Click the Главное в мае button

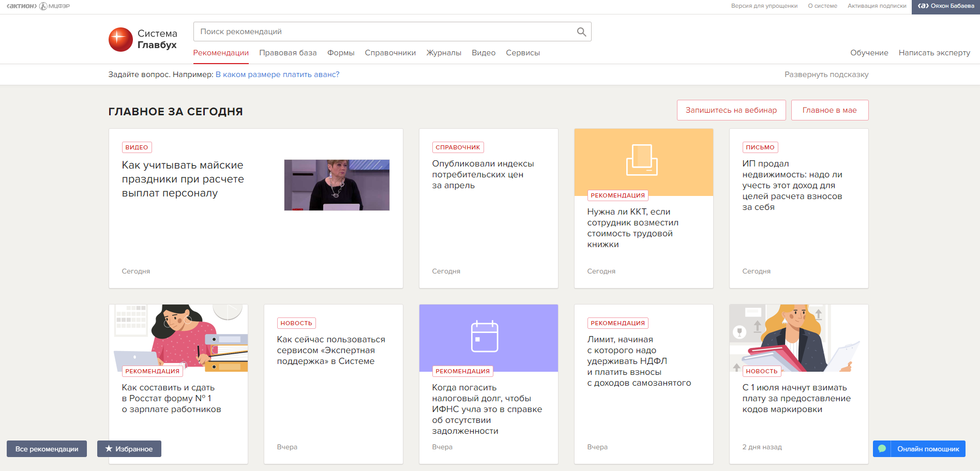(829, 110)
